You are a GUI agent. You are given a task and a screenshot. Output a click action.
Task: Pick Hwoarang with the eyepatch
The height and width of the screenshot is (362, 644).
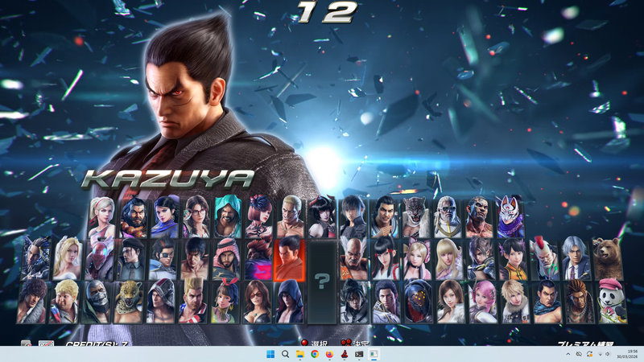pyautogui.click(x=163, y=259)
